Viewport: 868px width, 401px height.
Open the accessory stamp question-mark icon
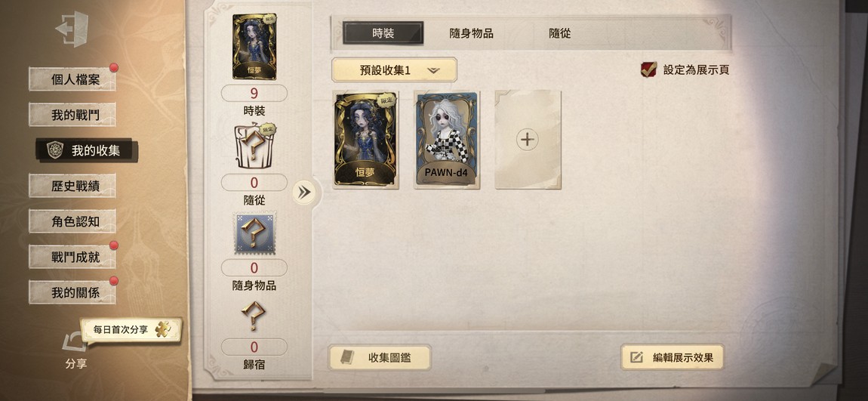pyautogui.click(x=254, y=234)
